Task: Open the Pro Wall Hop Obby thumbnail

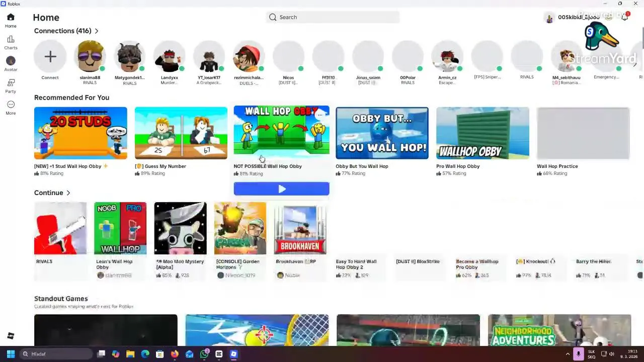Action: [x=482, y=133]
